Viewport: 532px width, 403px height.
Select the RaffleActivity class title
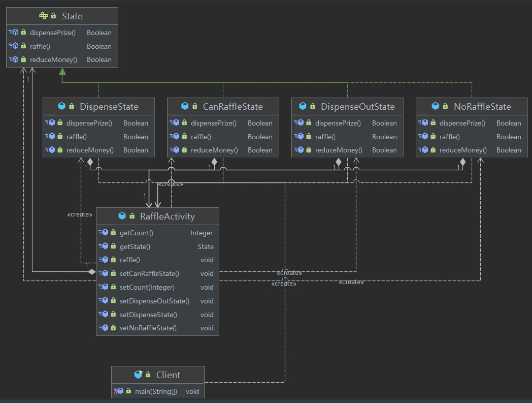point(168,216)
